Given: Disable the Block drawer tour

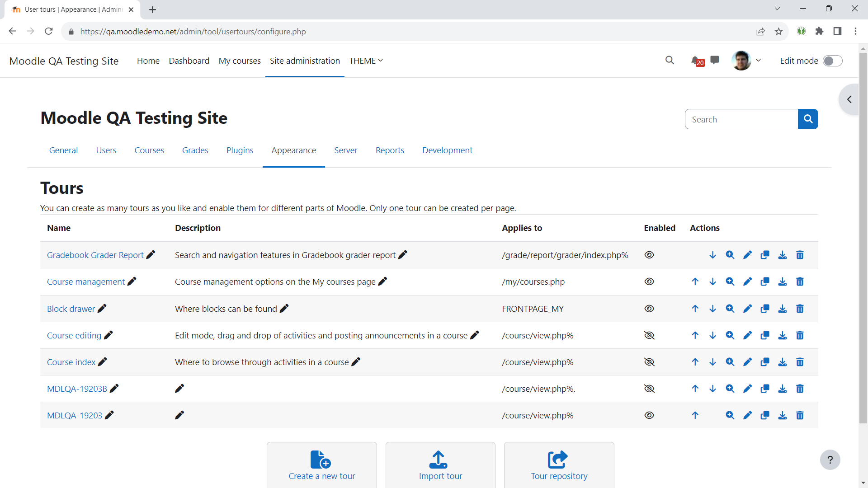Looking at the screenshot, I should tap(649, 309).
